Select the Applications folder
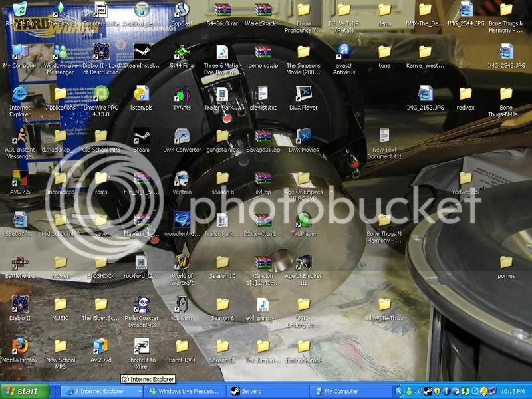Image resolution: width=532 pixels, height=399 pixels. pos(61,94)
